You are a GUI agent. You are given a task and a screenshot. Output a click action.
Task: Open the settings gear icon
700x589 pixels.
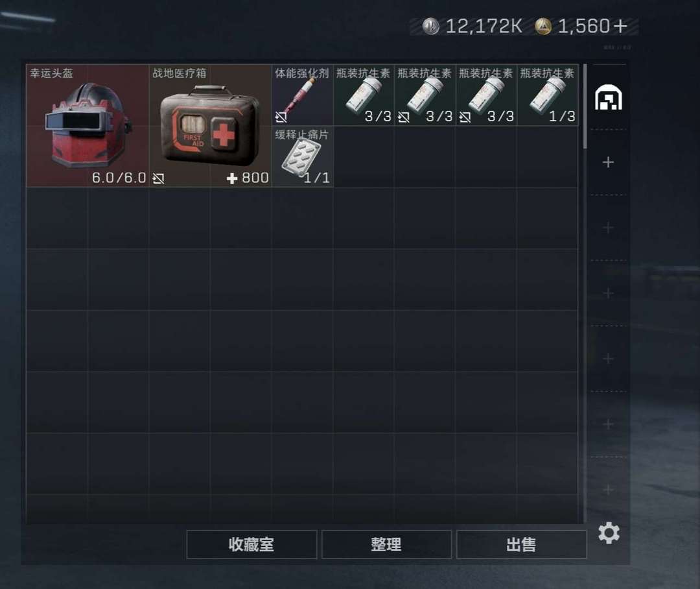[x=609, y=533]
